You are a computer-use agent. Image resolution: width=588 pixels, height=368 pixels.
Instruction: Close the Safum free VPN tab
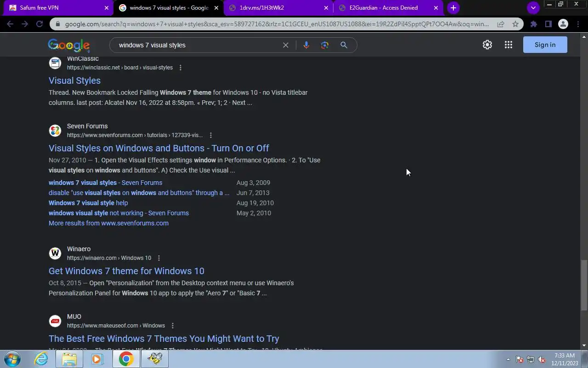pyautogui.click(x=107, y=8)
